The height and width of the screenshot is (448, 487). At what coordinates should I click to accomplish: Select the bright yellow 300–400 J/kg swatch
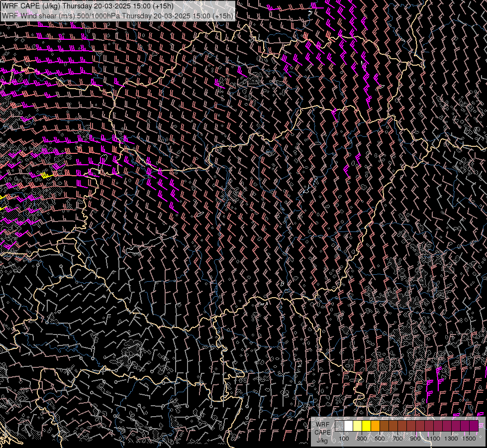(367, 426)
